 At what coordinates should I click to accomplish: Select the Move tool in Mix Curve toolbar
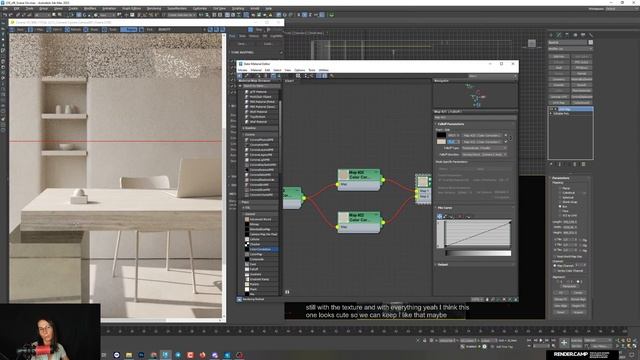440,216
